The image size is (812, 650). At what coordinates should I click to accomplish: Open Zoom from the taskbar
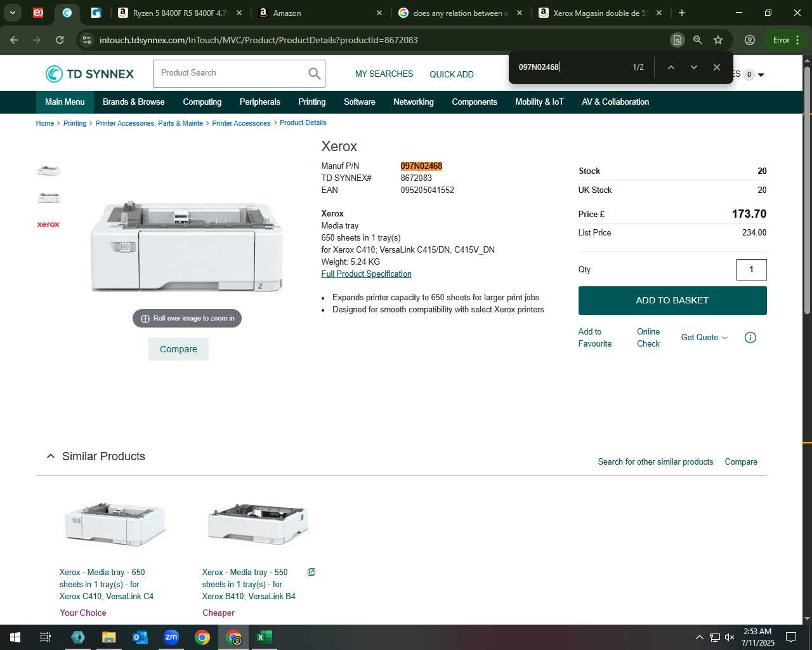point(171,637)
